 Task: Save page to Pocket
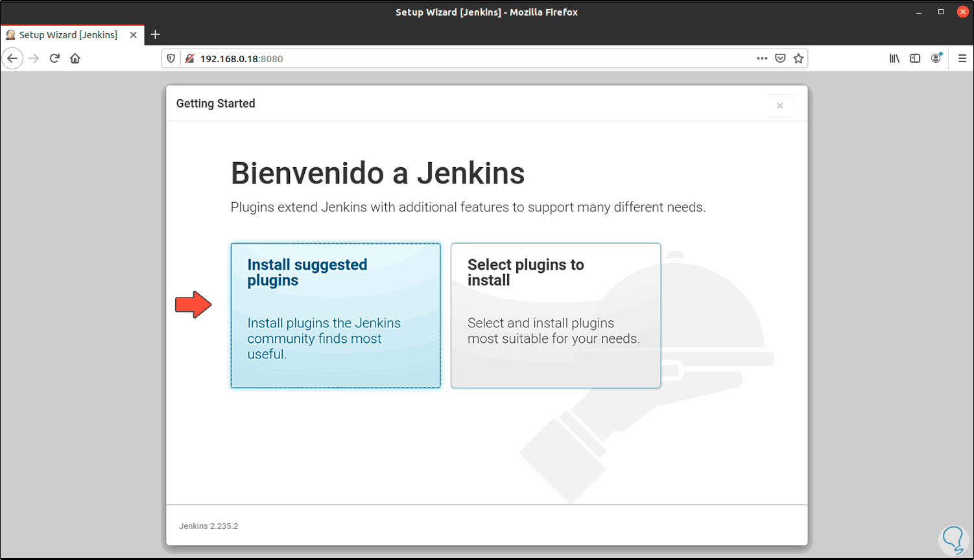tap(780, 58)
